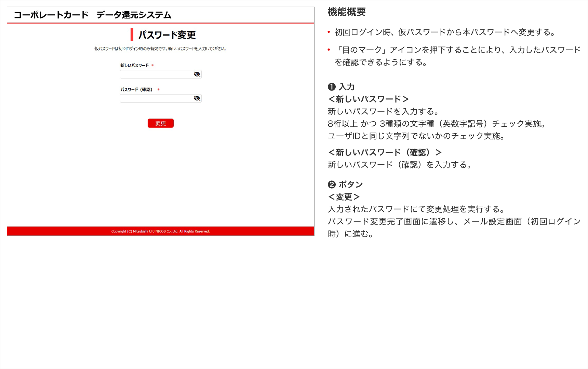The width and height of the screenshot is (588, 369).
Task: Click the 新しいパスワード field label
Action: click(134, 65)
